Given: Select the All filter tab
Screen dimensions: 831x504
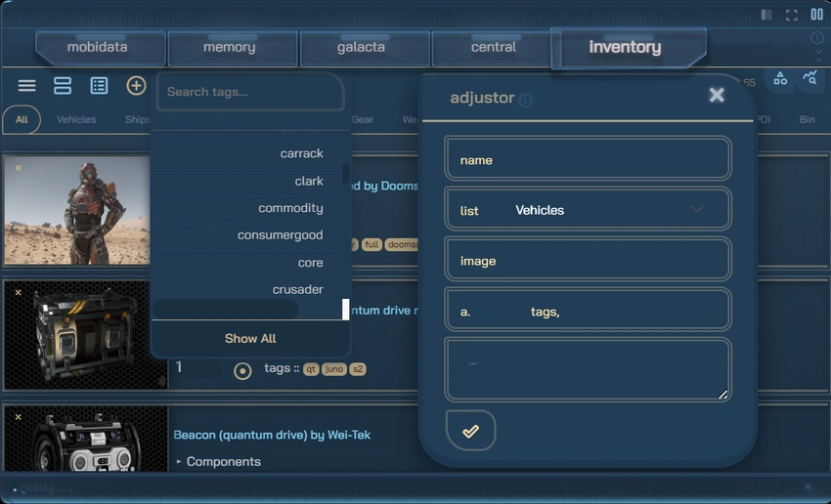Looking at the screenshot, I should 22,119.
